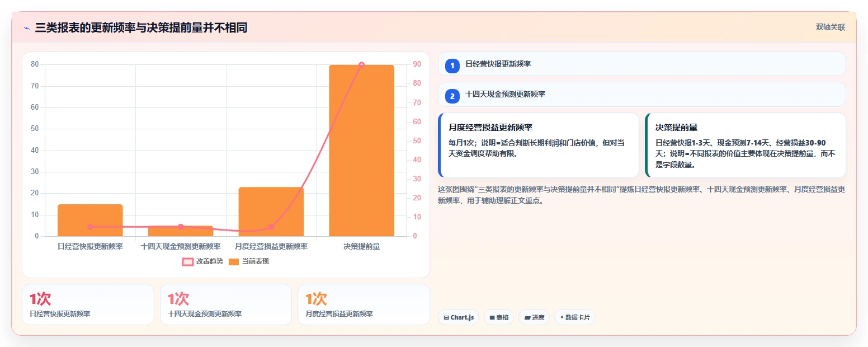868x347 pixels.
Task: Click the 日经营快报更新频率 orange bar
Action: (x=90, y=220)
